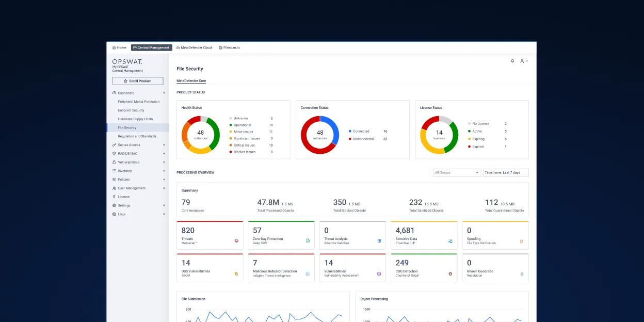Open Endpoint Security in the sidebar
Viewport: 644px width, 322px height.
[x=131, y=110]
